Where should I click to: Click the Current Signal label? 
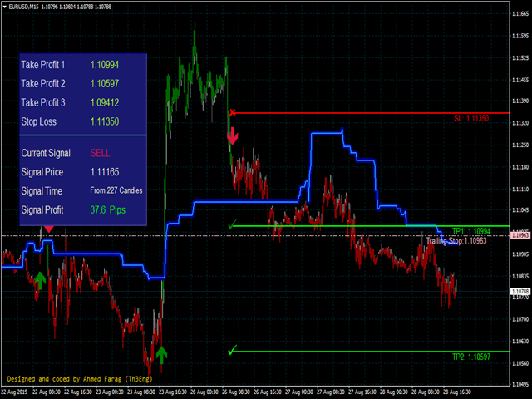[46, 153]
